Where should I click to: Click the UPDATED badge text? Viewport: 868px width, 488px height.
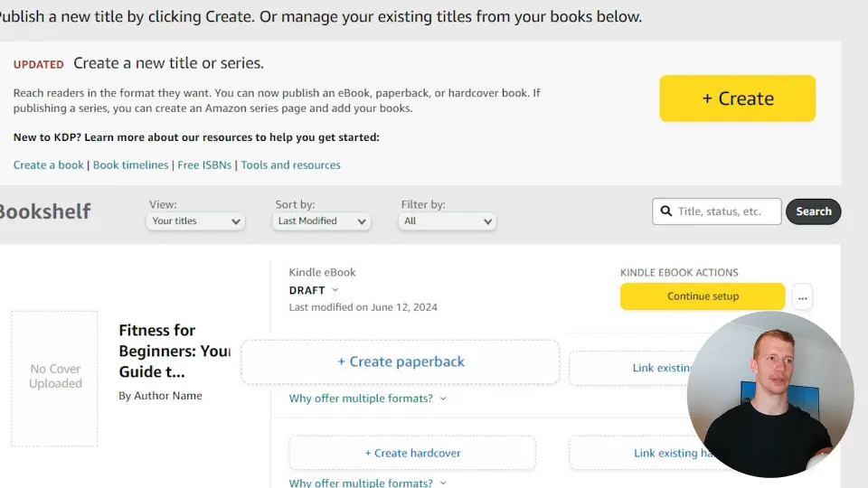click(39, 64)
